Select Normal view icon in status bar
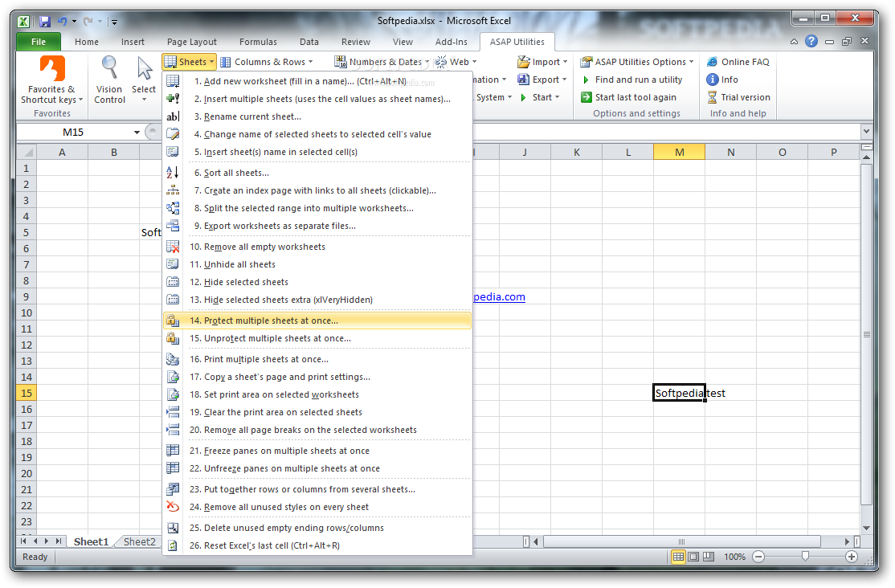 coord(678,557)
